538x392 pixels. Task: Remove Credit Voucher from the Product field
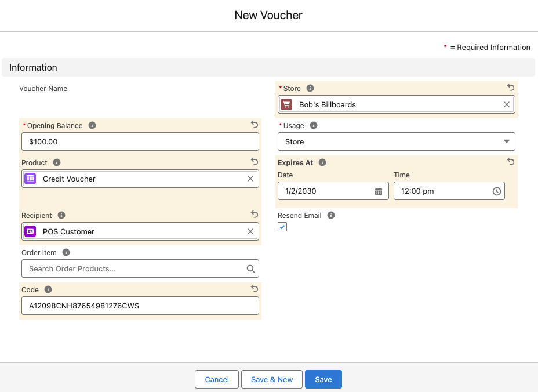250,179
